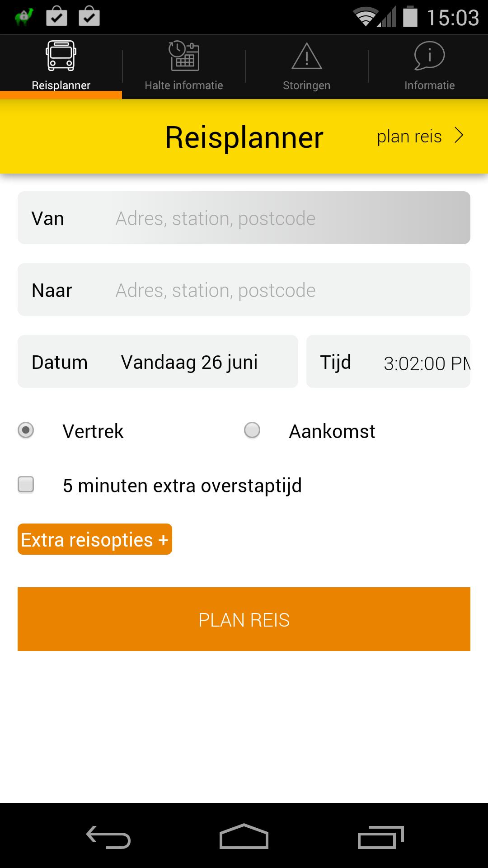Screen dimensions: 488x868
Task: Tap the plan reis link in header
Action: point(409,137)
